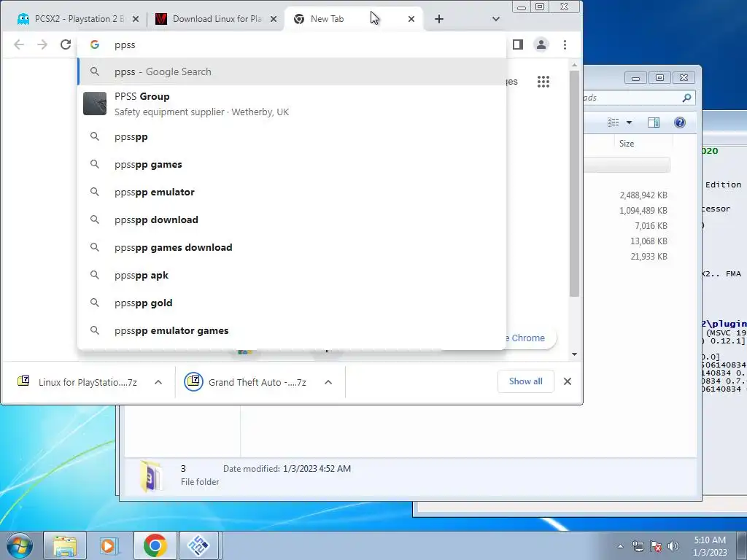747x560 pixels.
Task: Click the PCSX2 taskbar icon
Action: [198, 545]
